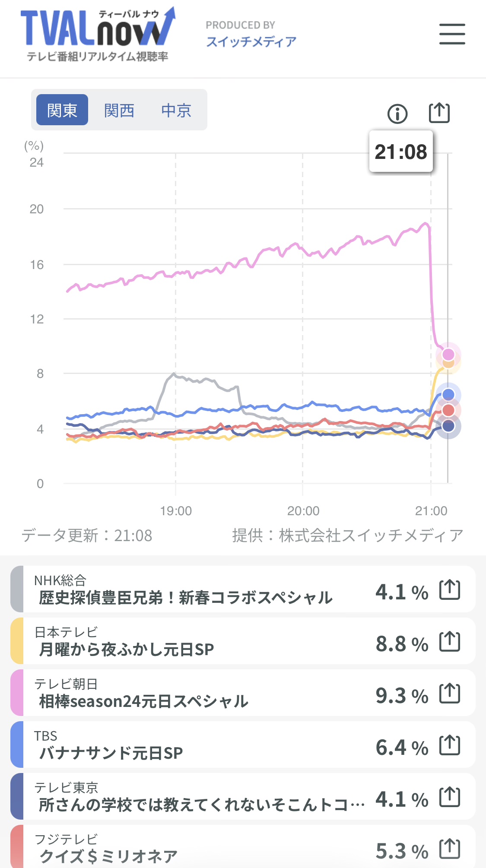Image resolution: width=486 pixels, height=868 pixels.
Task: Switch to the 関西 region tab
Action: pyautogui.click(x=119, y=110)
